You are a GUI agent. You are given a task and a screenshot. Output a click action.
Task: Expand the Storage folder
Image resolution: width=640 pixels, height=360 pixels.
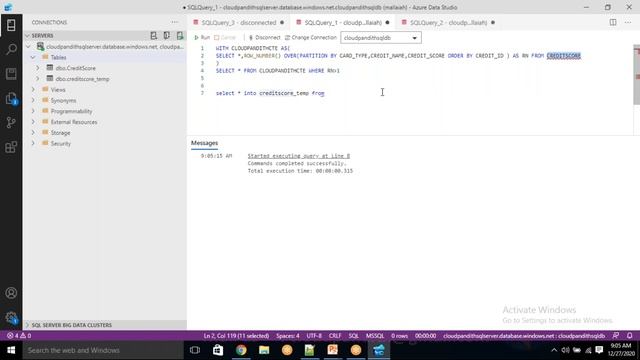33,133
